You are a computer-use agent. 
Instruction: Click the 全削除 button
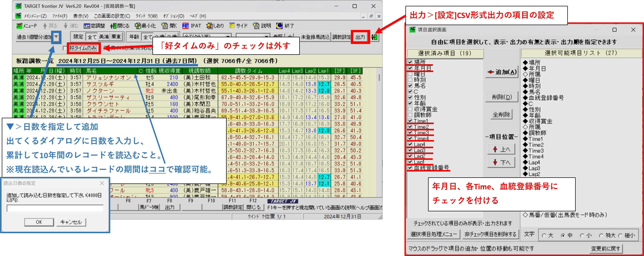[501, 114]
